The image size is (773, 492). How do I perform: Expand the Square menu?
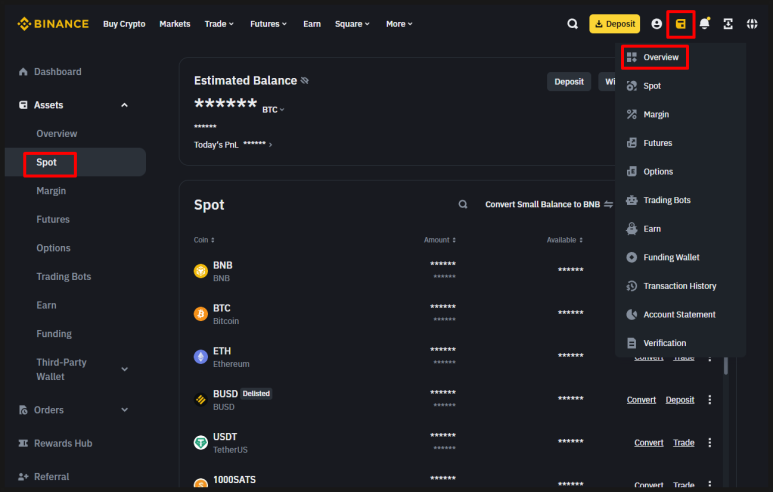pos(352,24)
